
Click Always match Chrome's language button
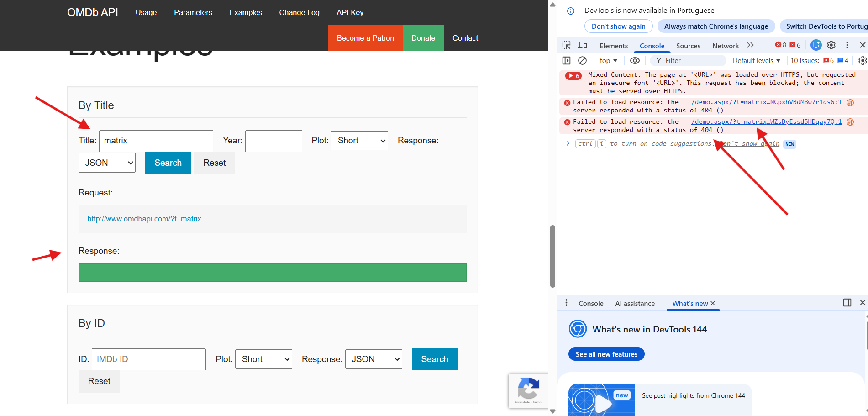(716, 26)
